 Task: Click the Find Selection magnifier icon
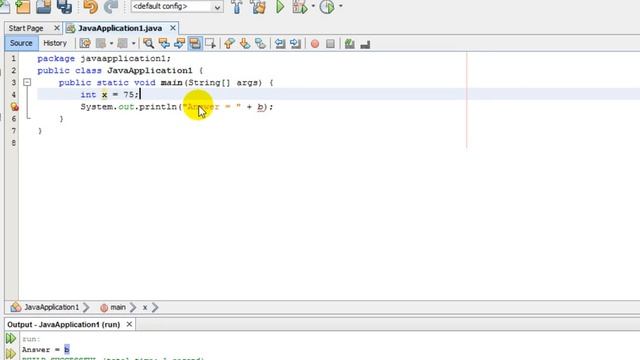[149, 43]
